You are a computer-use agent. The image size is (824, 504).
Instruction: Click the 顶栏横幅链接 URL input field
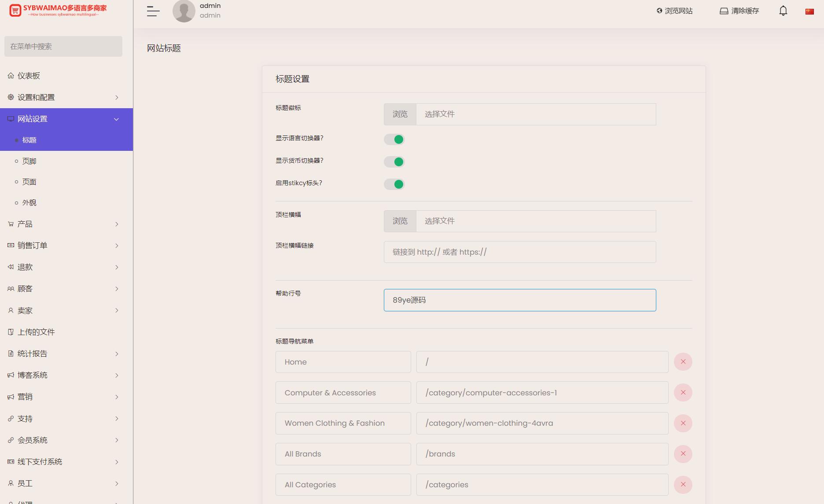[x=519, y=252]
